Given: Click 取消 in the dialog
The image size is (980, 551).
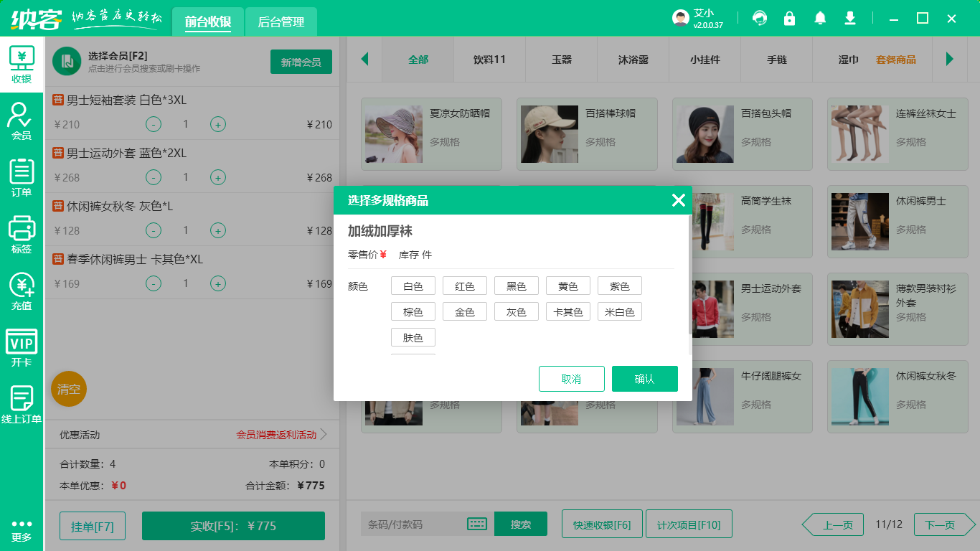Looking at the screenshot, I should pos(572,379).
